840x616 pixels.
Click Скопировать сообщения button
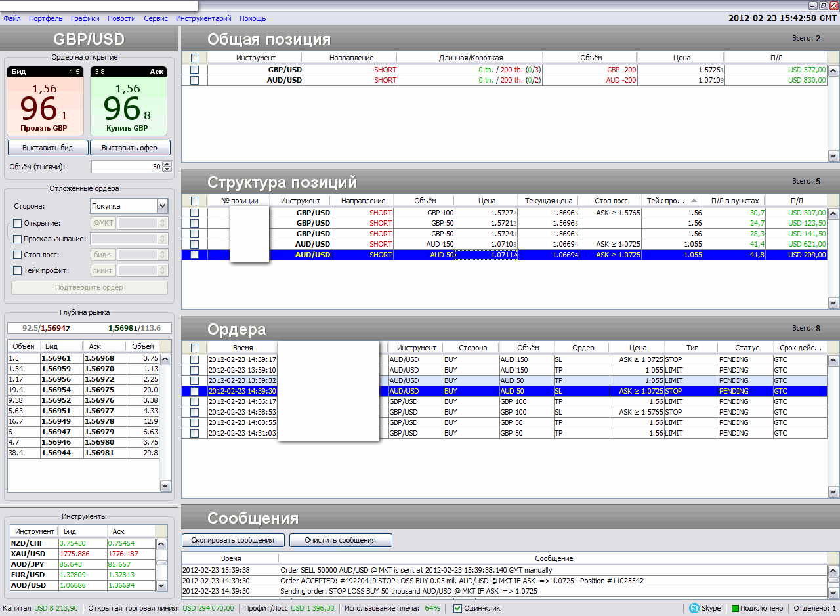[233, 540]
